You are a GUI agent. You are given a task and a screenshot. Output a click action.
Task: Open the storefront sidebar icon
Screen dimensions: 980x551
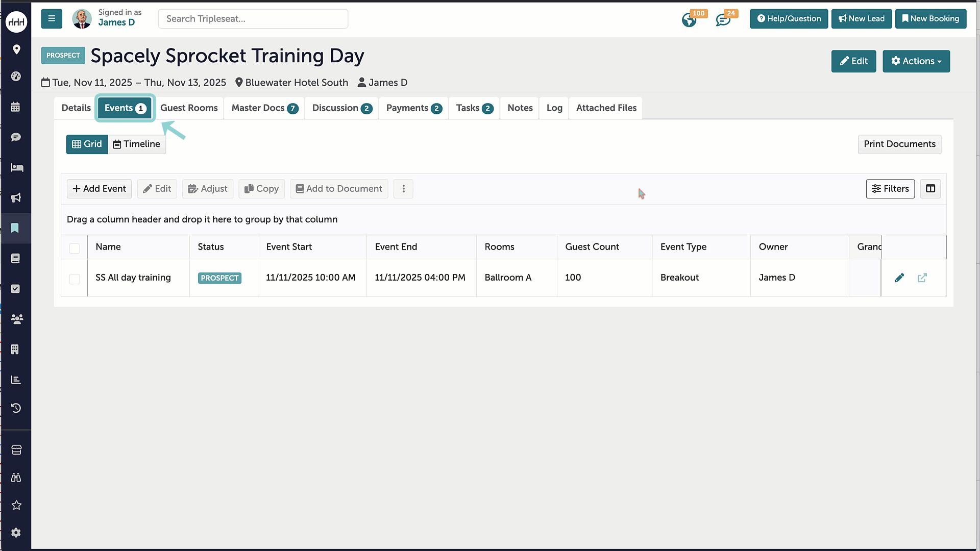tap(16, 449)
